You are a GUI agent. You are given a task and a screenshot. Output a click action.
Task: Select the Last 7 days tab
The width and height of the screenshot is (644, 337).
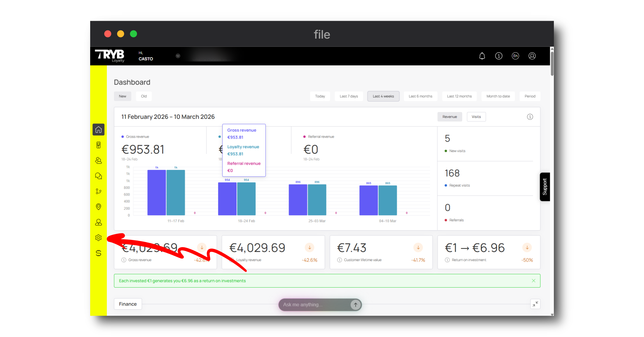[349, 96]
